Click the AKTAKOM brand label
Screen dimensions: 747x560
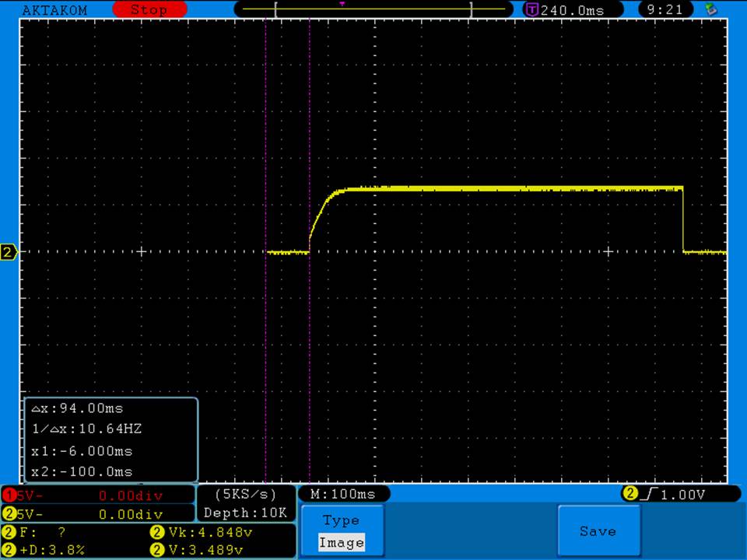click(54, 10)
